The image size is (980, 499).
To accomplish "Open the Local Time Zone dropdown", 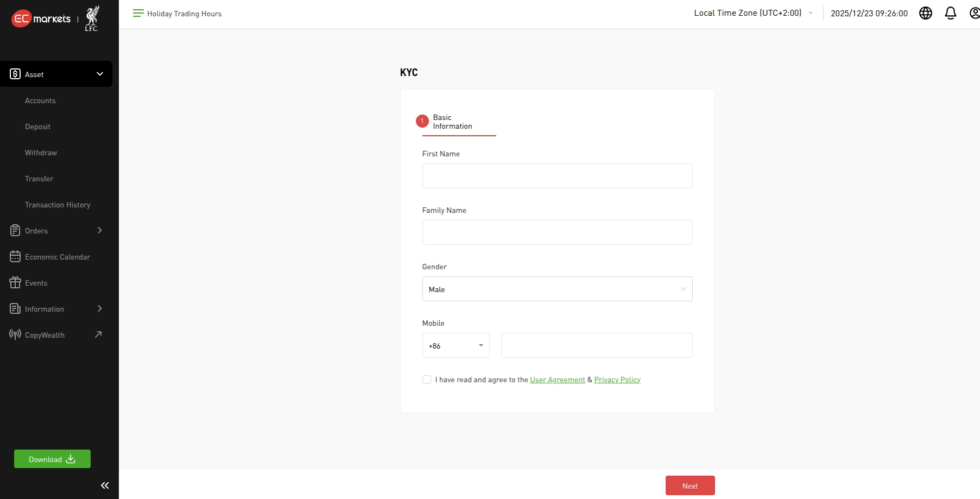I will click(x=753, y=13).
